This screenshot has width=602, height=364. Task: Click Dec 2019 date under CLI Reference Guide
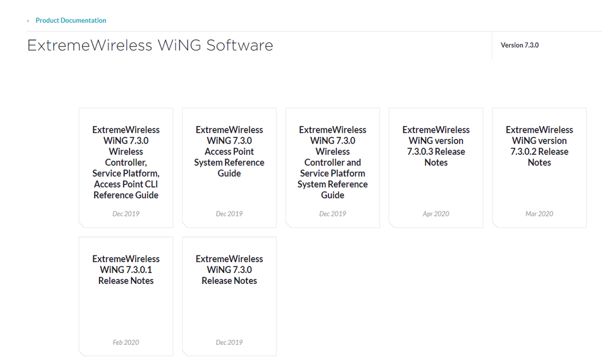point(126,214)
